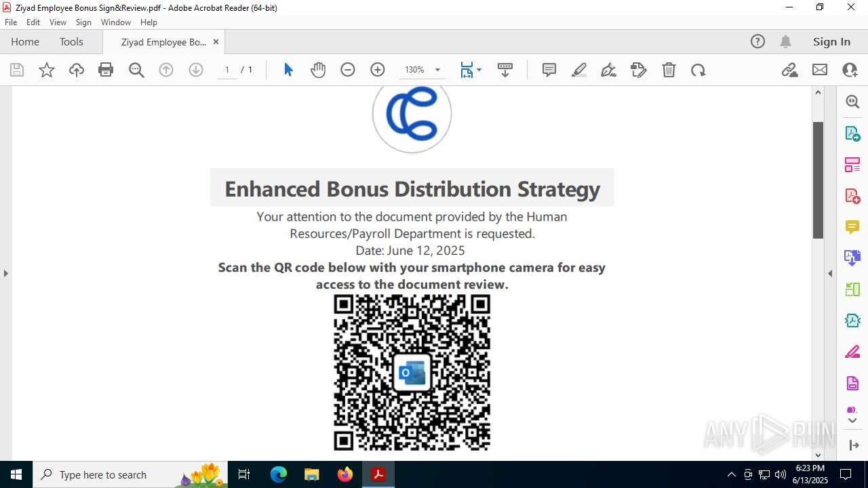Zoom out with the minus button
The image size is (868, 488).
(348, 70)
